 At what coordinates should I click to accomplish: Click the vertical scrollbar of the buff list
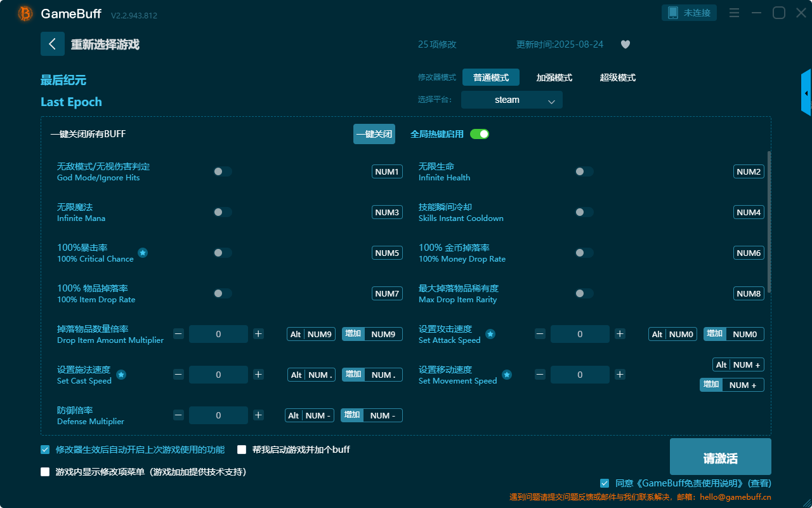pos(769,222)
